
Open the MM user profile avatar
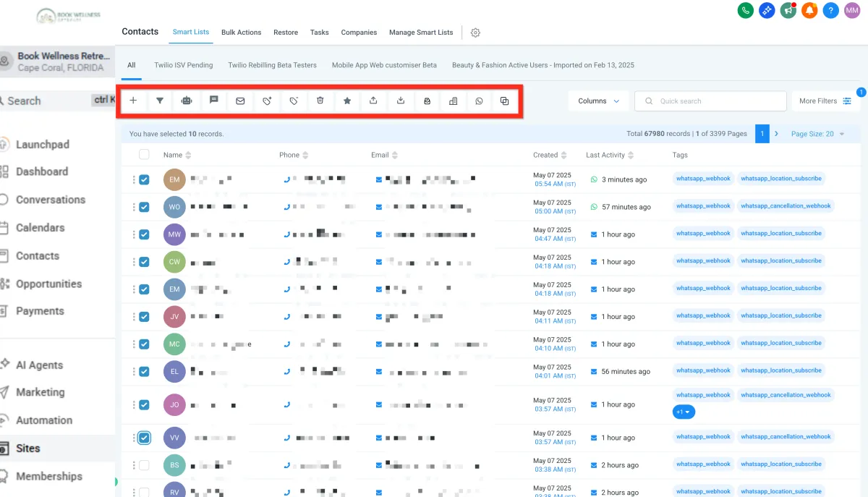click(x=853, y=11)
